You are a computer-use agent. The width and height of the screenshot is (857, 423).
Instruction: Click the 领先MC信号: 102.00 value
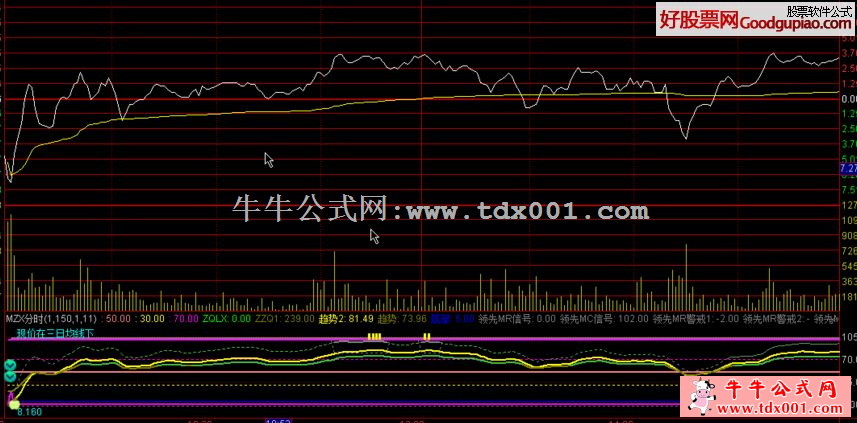(605, 319)
